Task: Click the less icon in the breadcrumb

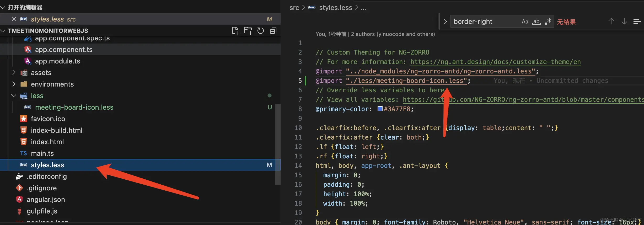Action: (312, 7)
